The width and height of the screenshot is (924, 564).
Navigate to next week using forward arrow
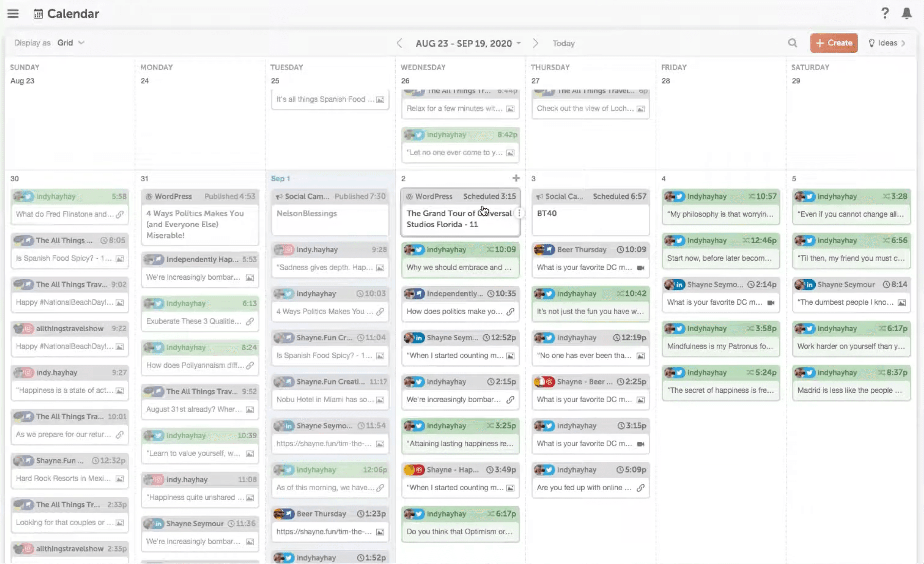click(536, 43)
